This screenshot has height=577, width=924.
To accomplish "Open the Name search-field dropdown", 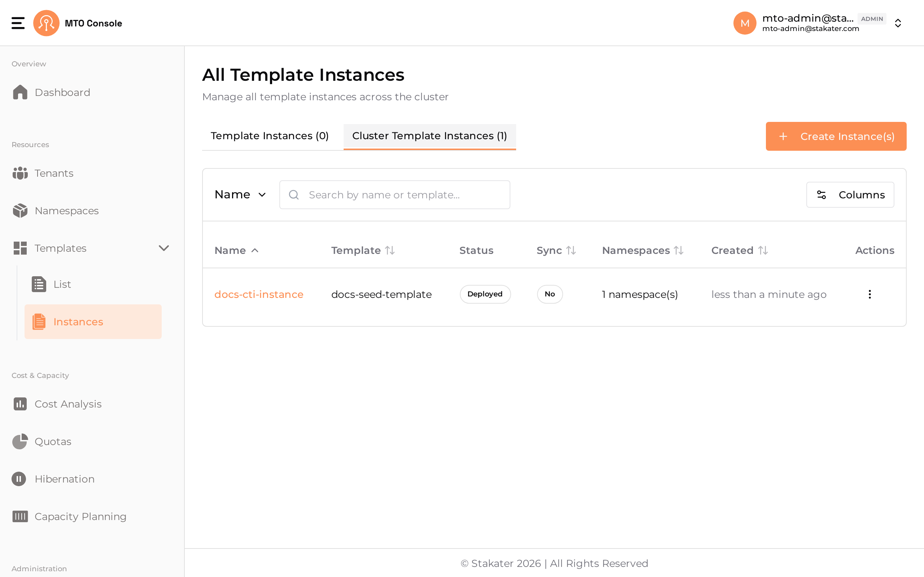I will click(240, 195).
